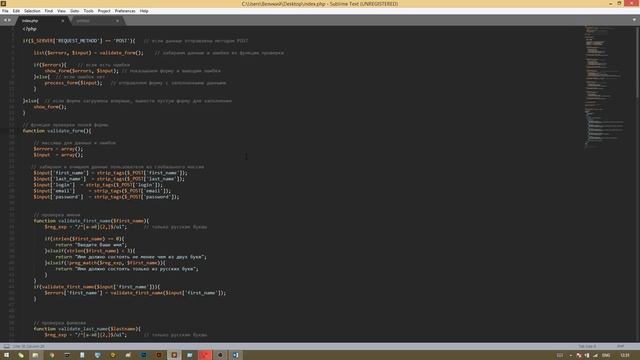Open the Selection menu
The width and height of the screenshot is (640, 360).
(32, 11)
